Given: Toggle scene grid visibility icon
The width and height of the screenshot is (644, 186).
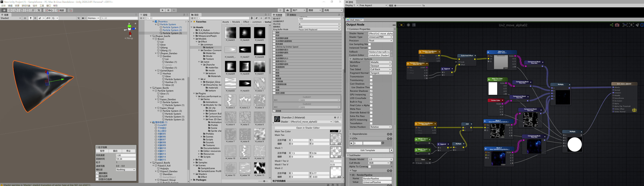Looking at the screenshot, I should (53, 18).
